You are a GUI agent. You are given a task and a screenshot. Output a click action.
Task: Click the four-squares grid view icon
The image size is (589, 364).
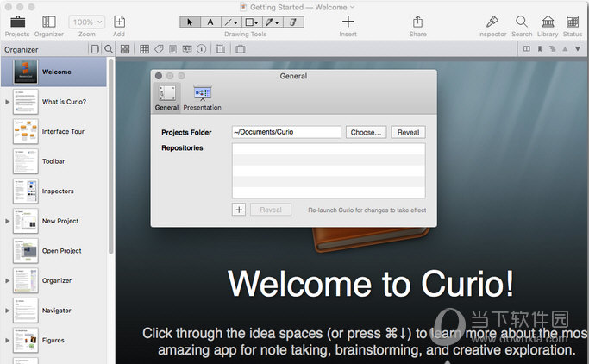tap(125, 49)
